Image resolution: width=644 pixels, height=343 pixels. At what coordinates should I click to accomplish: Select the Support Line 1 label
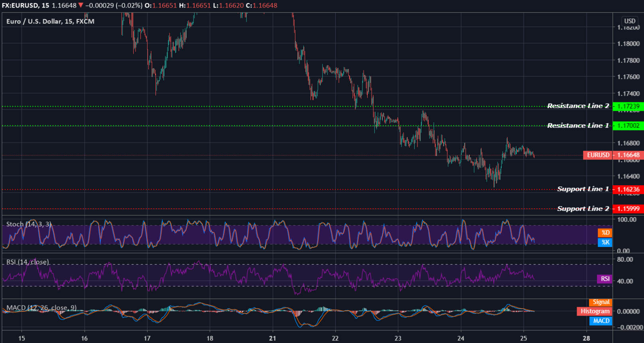[583, 189]
